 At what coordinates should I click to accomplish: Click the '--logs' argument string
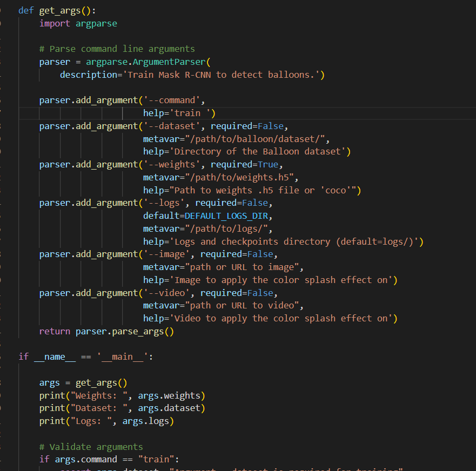(x=165, y=203)
